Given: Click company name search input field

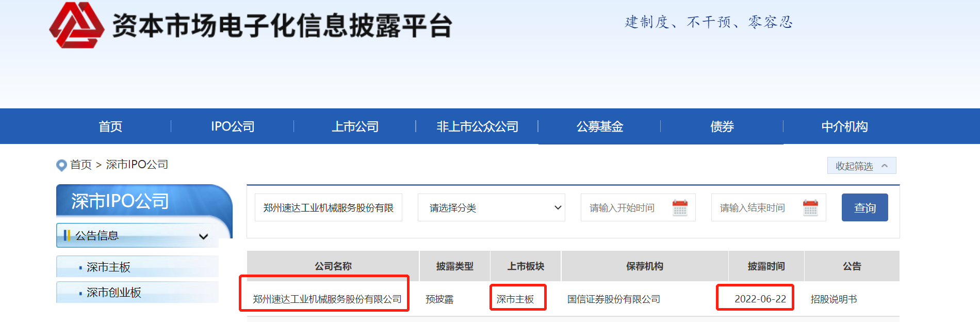Looking at the screenshot, I should point(329,207).
